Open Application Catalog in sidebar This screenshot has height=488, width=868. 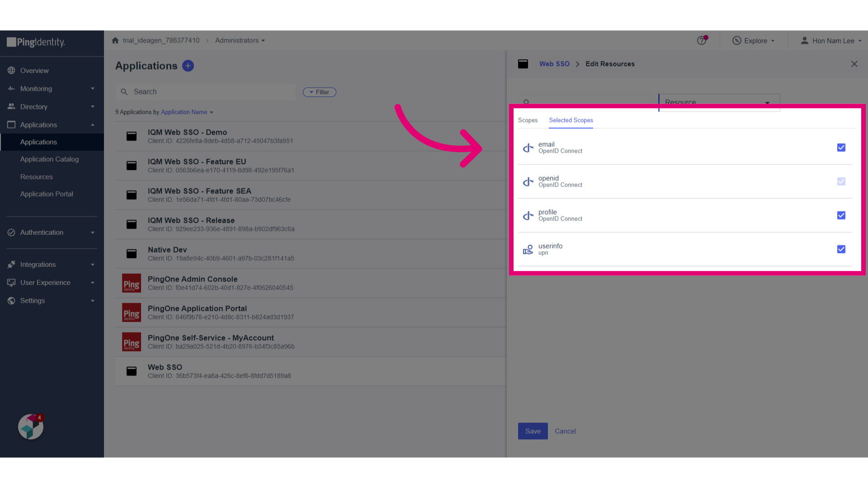pos(49,159)
